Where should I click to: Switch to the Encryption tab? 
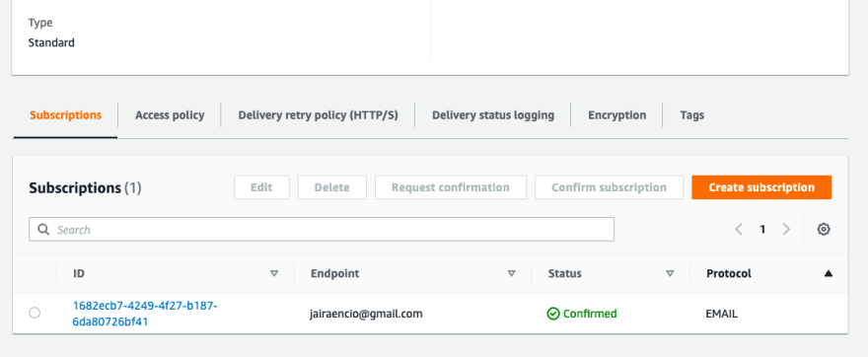click(x=616, y=115)
